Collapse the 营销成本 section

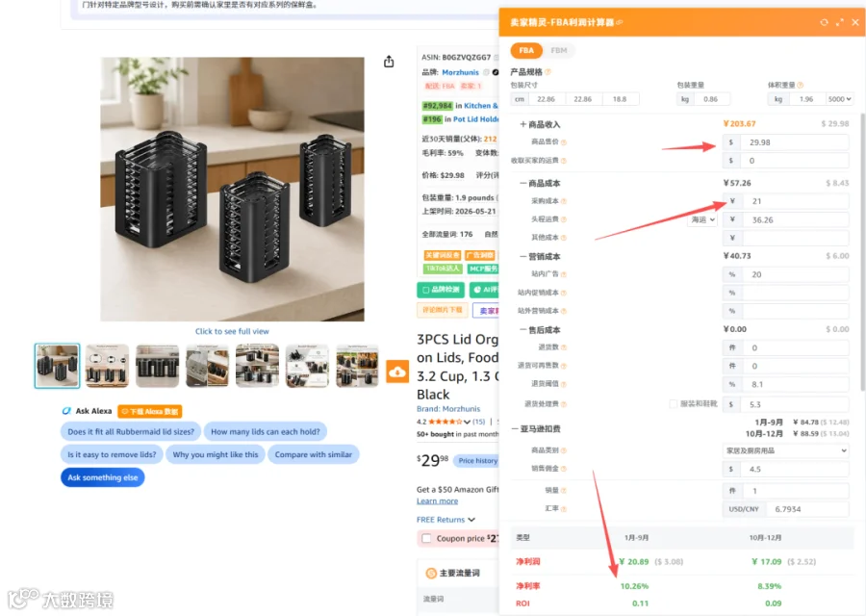pos(523,256)
